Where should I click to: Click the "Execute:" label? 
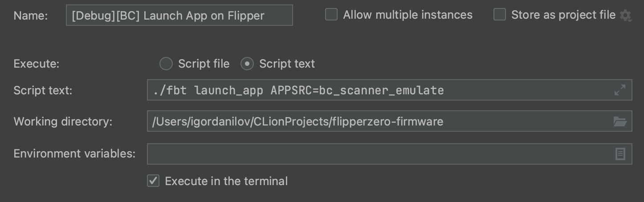36,64
